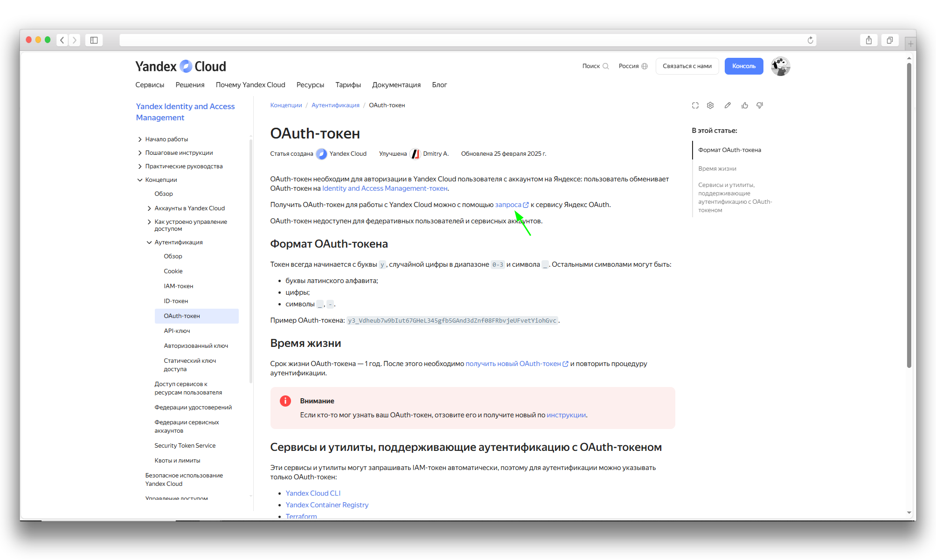Edit article with pencil icon
Screen dimensions: 936x560
(728, 105)
